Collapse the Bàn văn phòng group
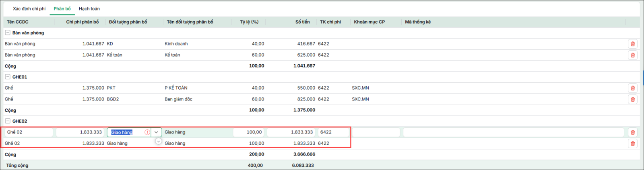644x170 pixels. 8,33
